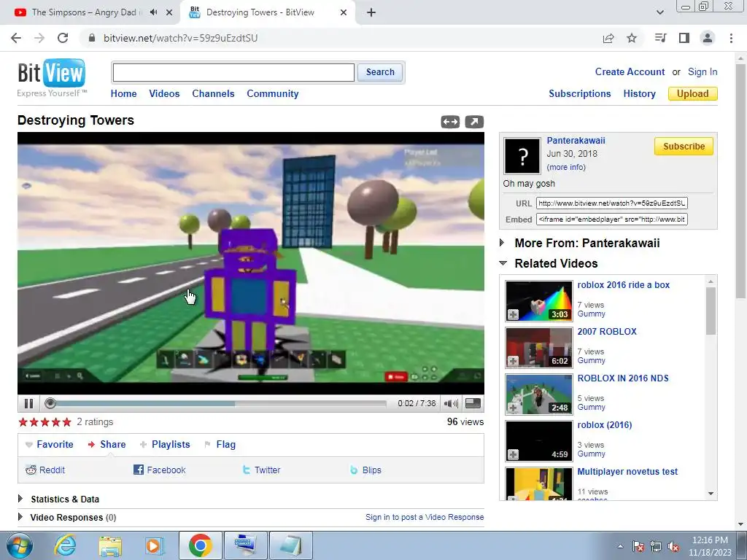This screenshot has width=747, height=560.
Task: Select the video URL text field
Action: tap(612, 203)
